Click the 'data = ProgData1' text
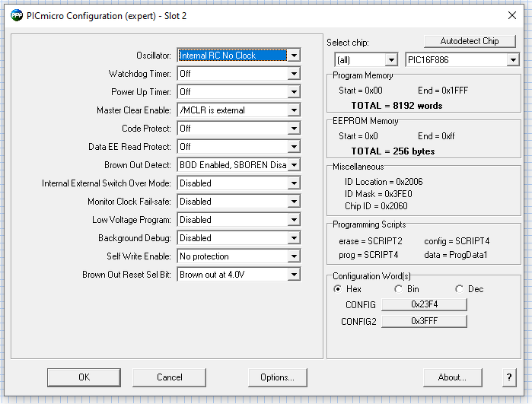This screenshot has width=532, height=404. point(456,255)
